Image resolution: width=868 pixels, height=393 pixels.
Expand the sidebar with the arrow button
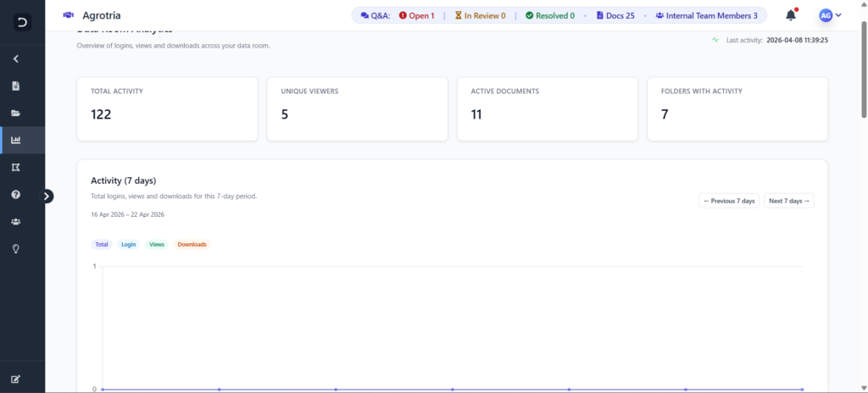tap(47, 196)
